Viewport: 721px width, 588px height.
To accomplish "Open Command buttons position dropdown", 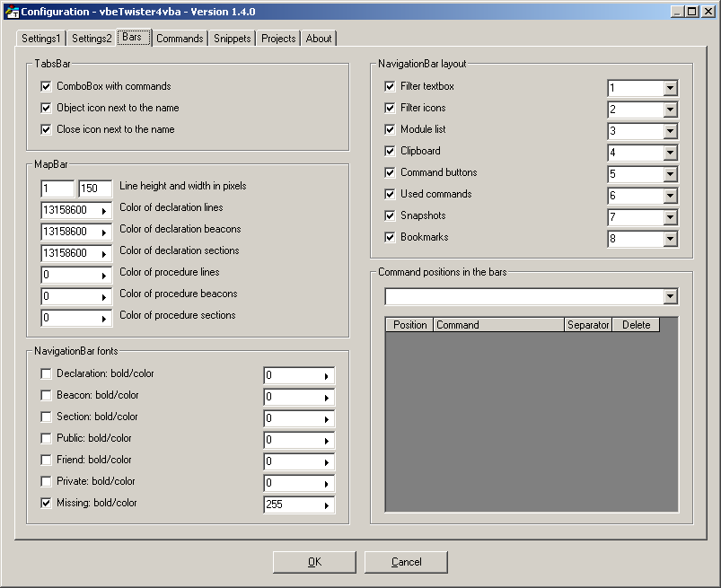I will (x=671, y=174).
